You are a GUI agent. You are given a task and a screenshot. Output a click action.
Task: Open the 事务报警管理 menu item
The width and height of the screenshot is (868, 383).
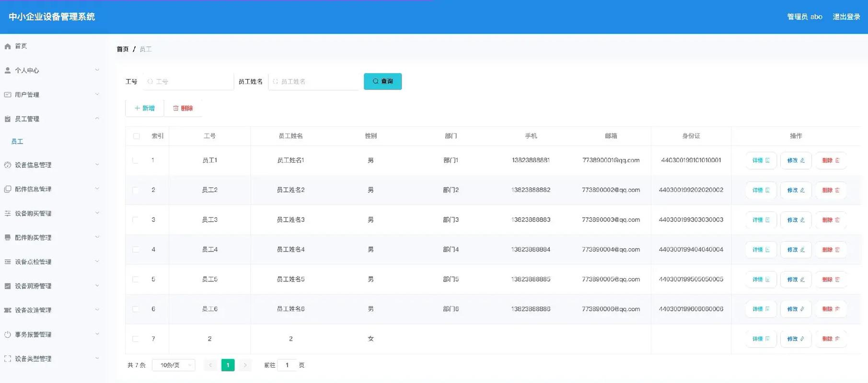(x=54, y=335)
